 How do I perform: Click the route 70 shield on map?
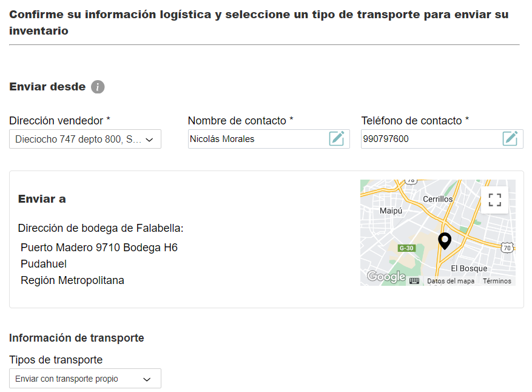click(507, 248)
